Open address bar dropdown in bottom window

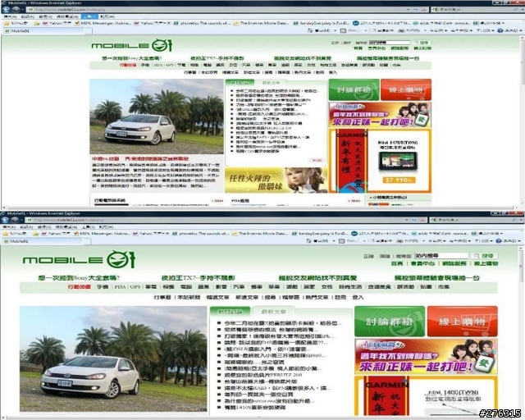408,220
